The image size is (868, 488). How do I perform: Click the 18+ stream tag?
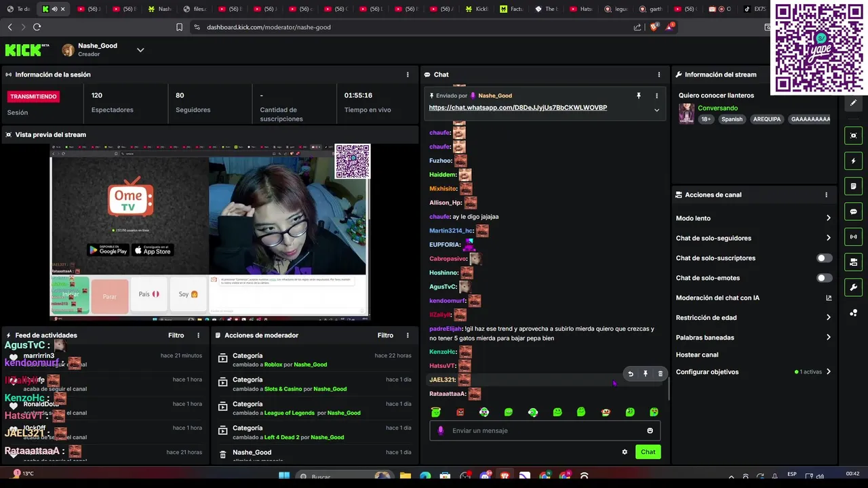[x=706, y=119]
